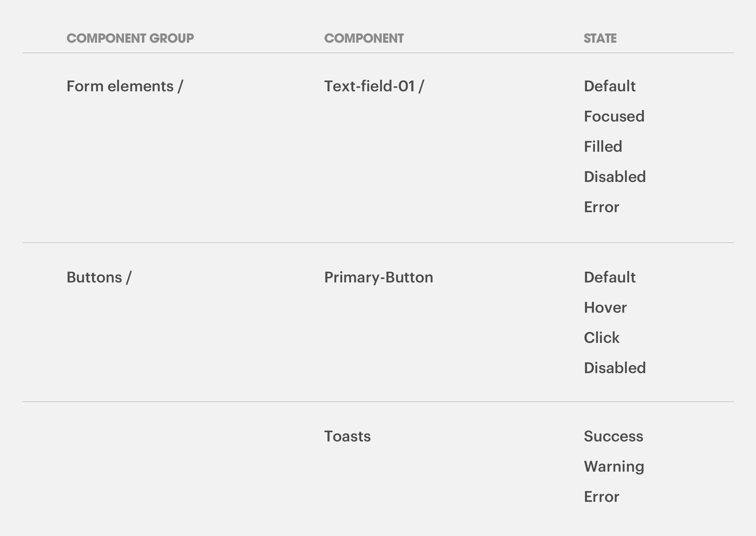This screenshot has width=756, height=536.
Task: Click the STATE column header
Action: [x=600, y=38]
